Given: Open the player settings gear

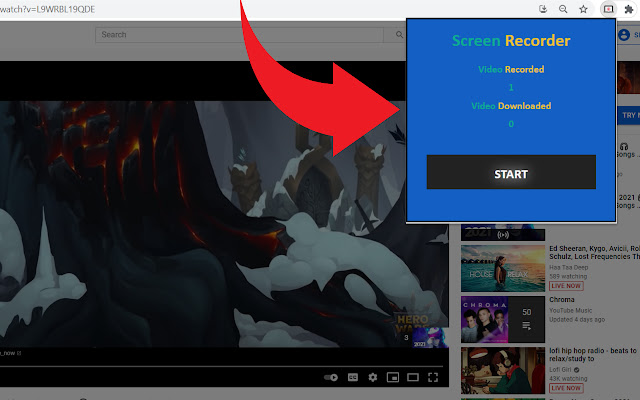Looking at the screenshot, I should point(372,377).
